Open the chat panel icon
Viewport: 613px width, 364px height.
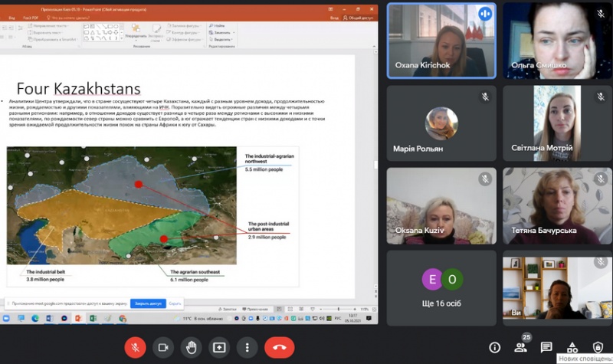pyautogui.click(x=546, y=348)
